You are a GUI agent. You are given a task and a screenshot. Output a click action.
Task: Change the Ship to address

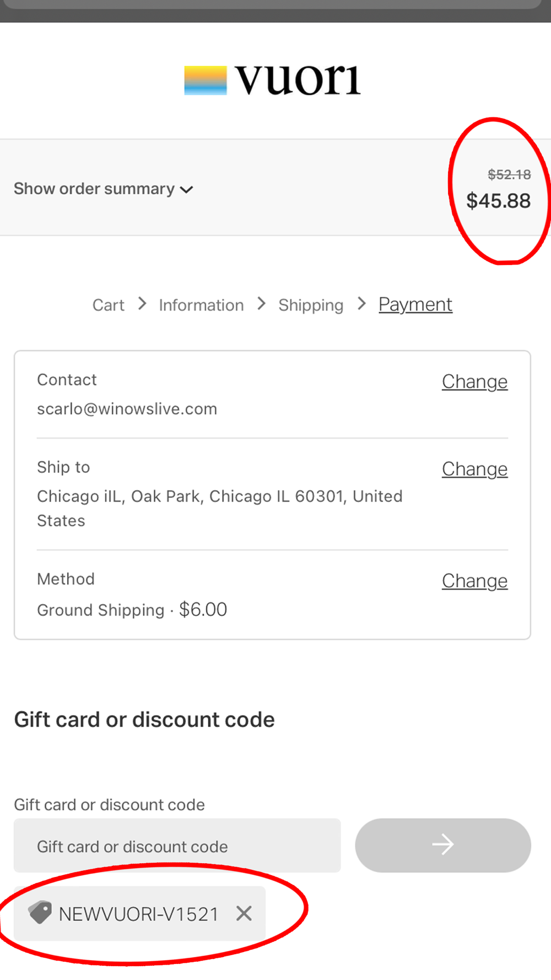click(474, 469)
